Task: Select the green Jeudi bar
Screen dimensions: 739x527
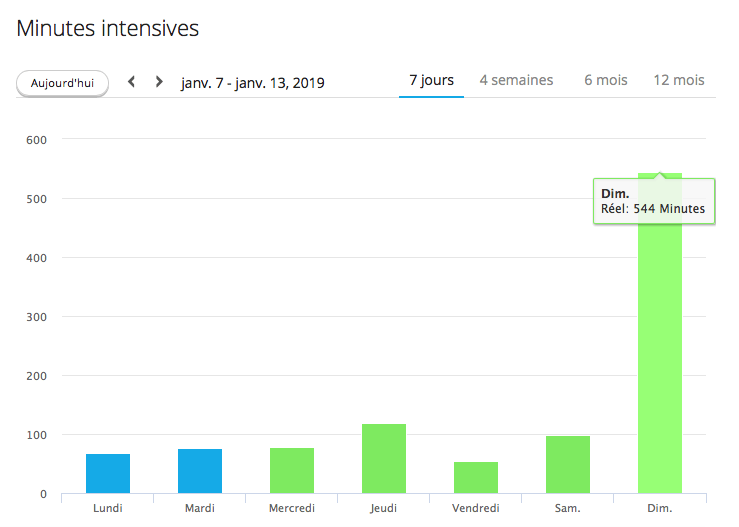Action: (384, 459)
